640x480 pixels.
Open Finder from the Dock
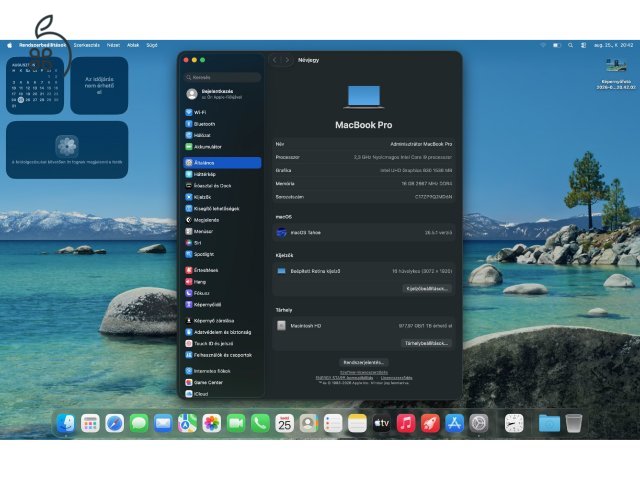pos(66,423)
